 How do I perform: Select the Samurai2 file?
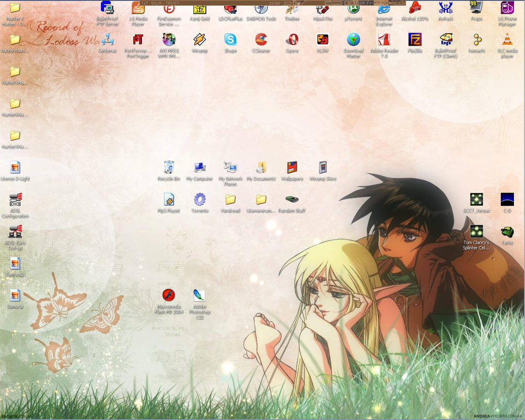15,263
